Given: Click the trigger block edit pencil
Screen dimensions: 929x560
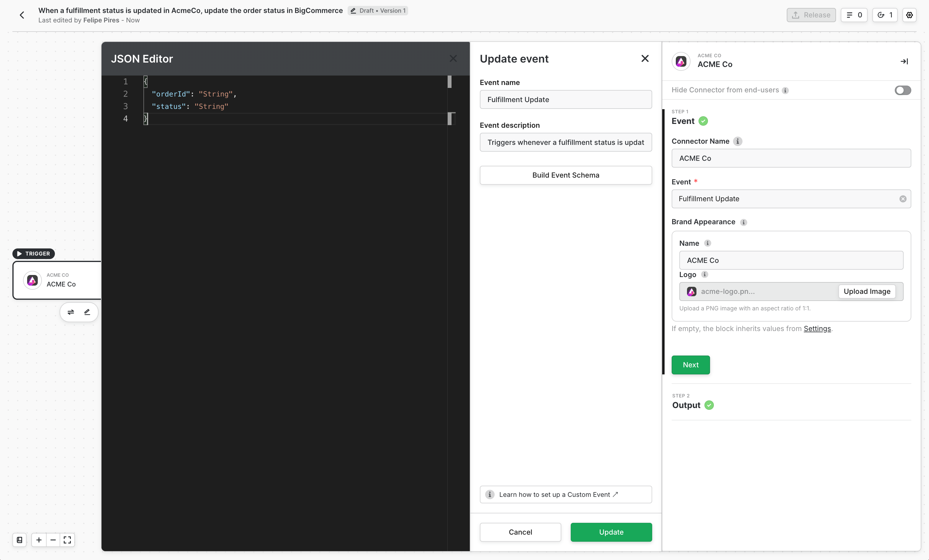Looking at the screenshot, I should (x=87, y=312).
